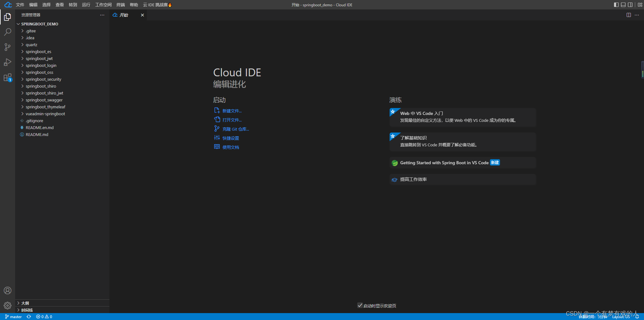Viewport: 644px width, 320px height.
Task: Open the .gitignore file
Action: point(63,121)
